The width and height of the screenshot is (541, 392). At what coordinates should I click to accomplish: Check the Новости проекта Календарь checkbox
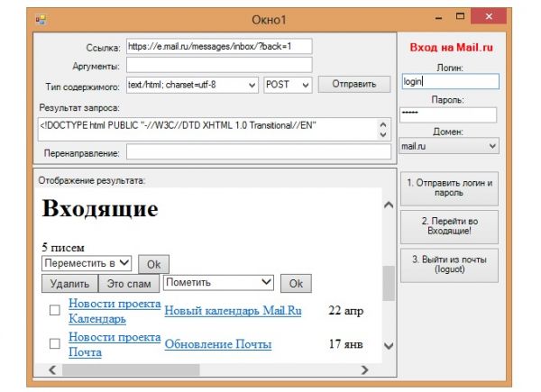pos(55,311)
